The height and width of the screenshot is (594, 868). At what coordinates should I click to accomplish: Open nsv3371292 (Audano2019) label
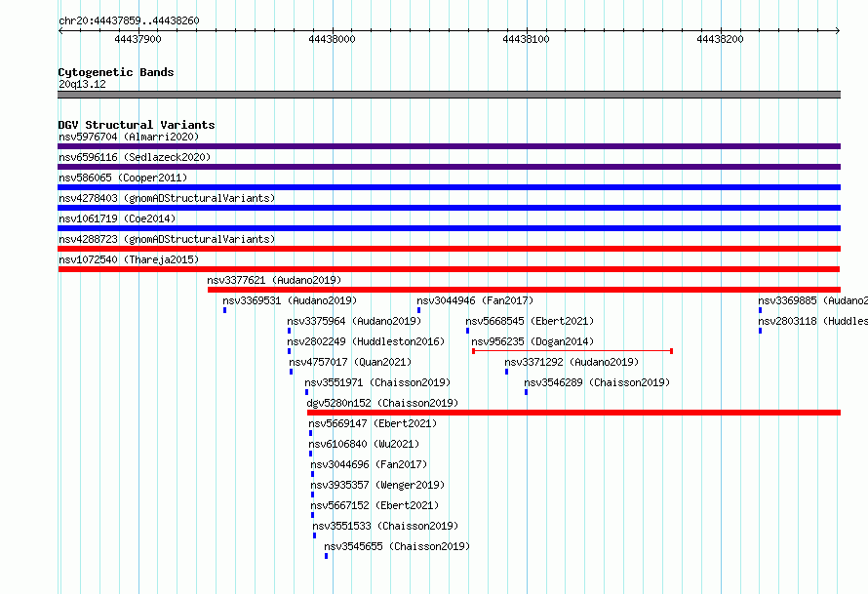click(572, 362)
